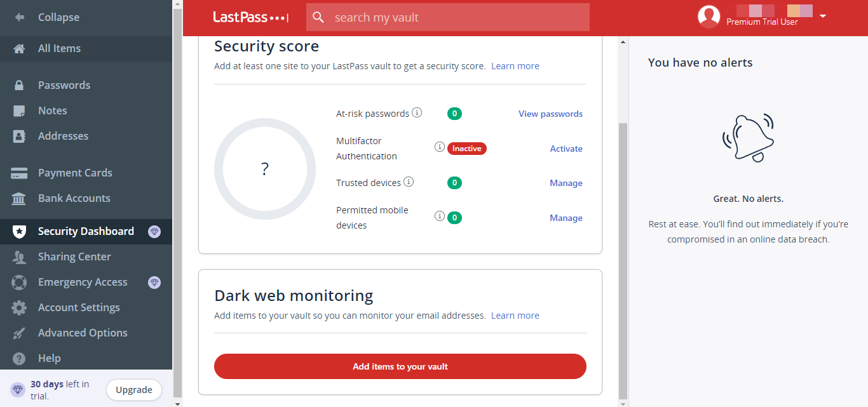Click the Collapse arrow icon in sidebar
This screenshot has width=868, height=407.
[x=19, y=17]
